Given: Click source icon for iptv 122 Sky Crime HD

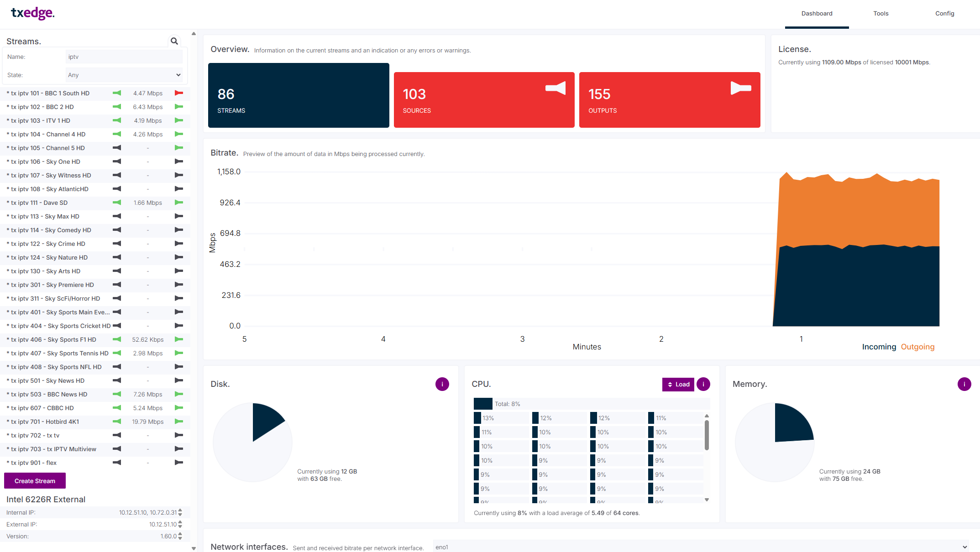Looking at the screenshot, I should click(117, 244).
